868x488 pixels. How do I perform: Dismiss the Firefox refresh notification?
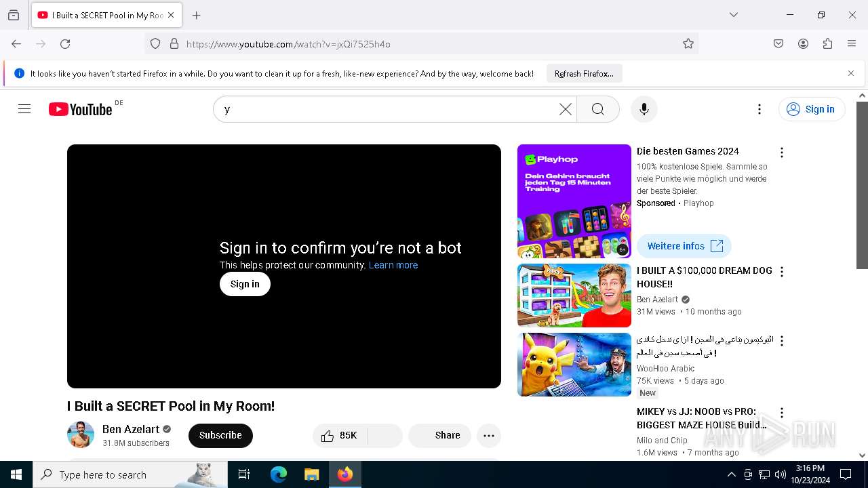tap(851, 73)
